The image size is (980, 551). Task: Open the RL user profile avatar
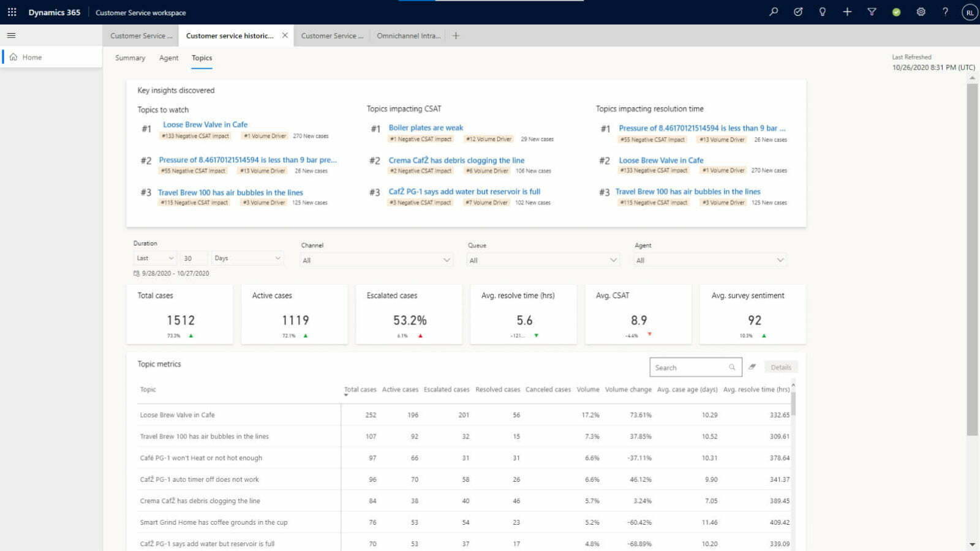(x=970, y=12)
